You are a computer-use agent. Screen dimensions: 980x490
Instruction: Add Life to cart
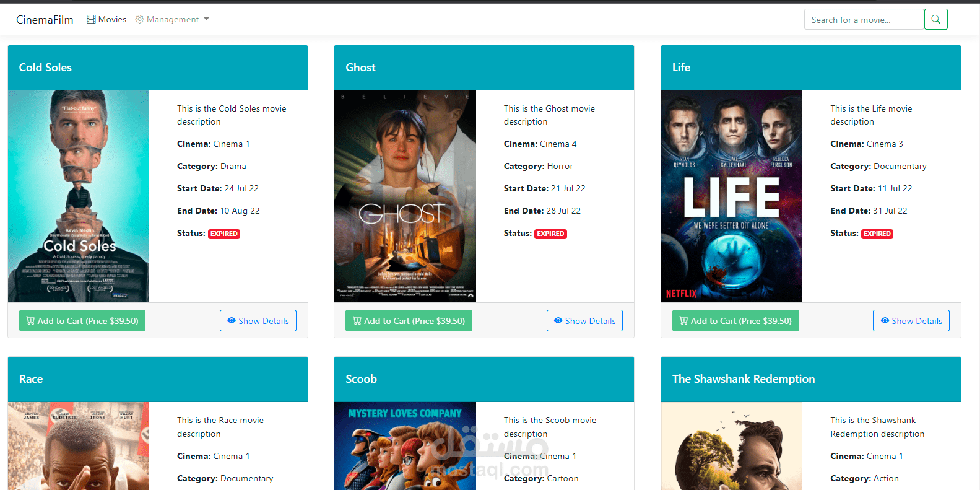(x=735, y=321)
